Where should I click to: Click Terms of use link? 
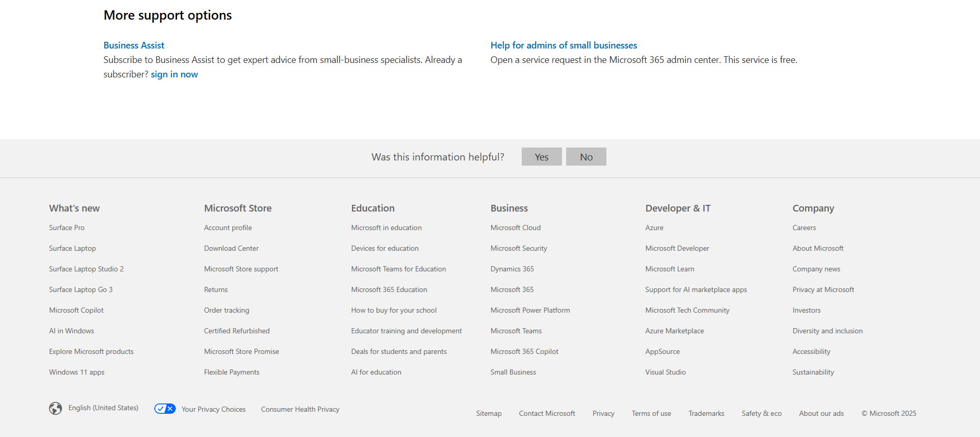click(x=651, y=413)
